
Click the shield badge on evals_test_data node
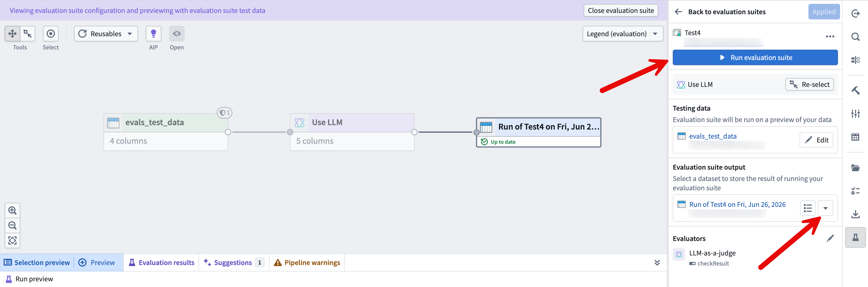[225, 113]
